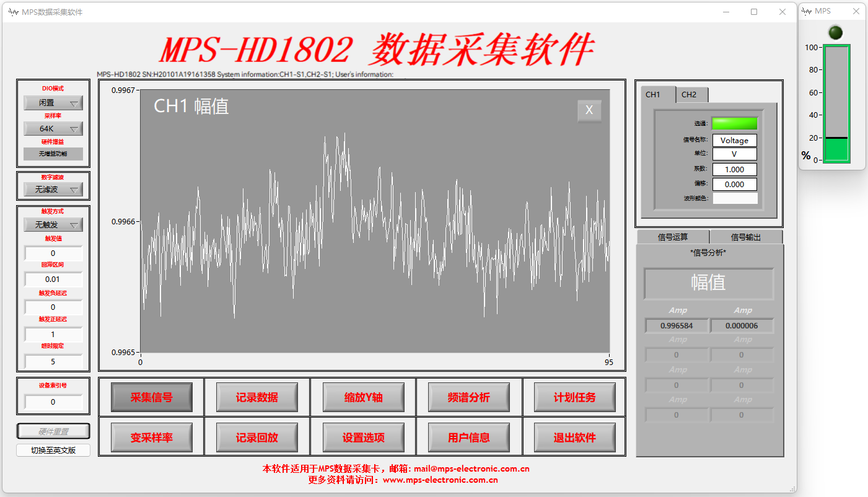Screen dimensions: 868x497
Task: Open 用户信息 user information
Action: click(x=469, y=437)
